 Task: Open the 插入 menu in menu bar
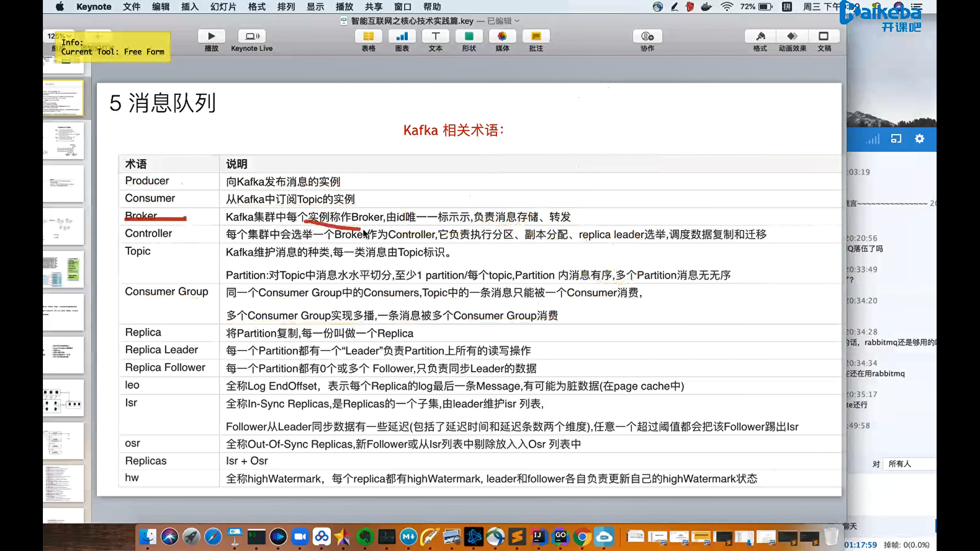[x=189, y=7]
